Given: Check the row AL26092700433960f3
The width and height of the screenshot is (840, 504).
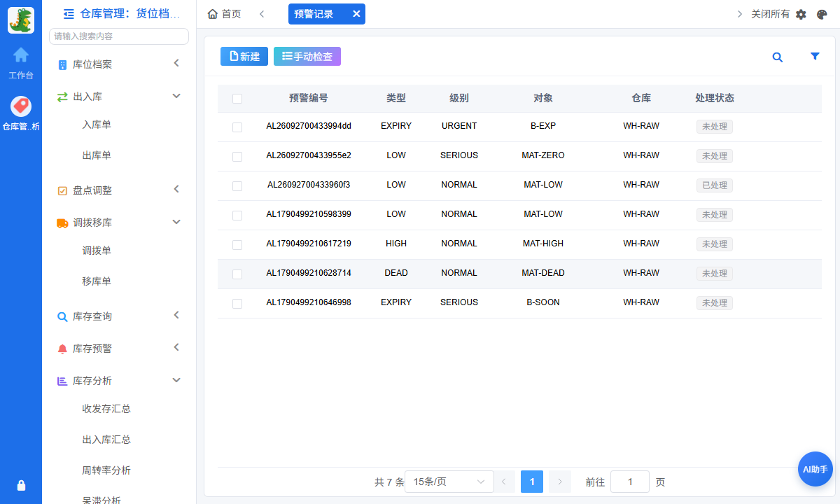Looking at the screenshot, I should tap(237, 186).
